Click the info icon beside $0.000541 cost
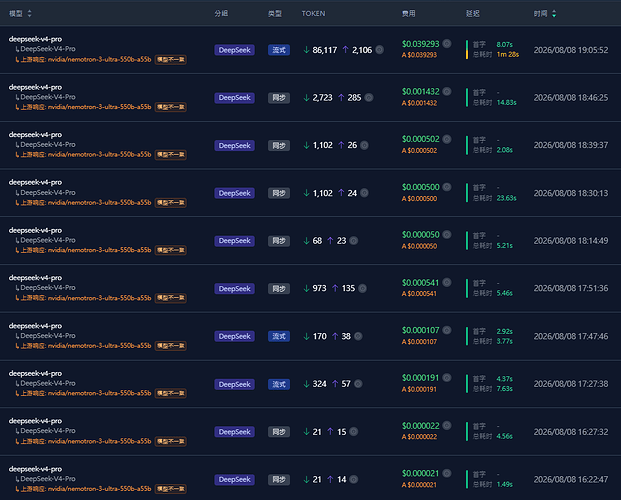The image size is (621, 500). point(447,282)
